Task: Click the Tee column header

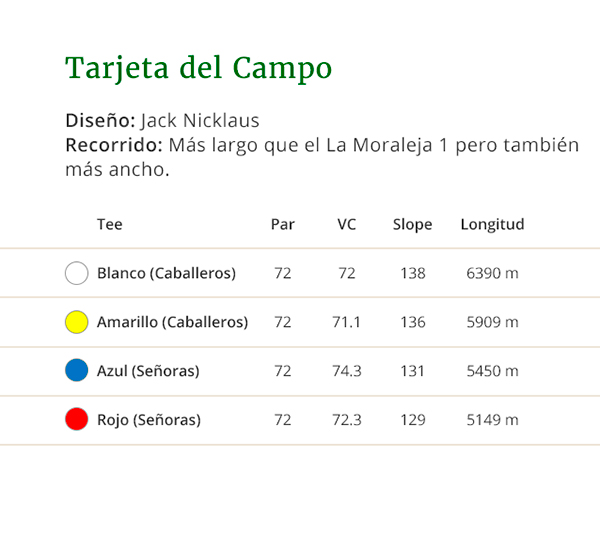Action: pyautogui.click(x=110, y=224)
